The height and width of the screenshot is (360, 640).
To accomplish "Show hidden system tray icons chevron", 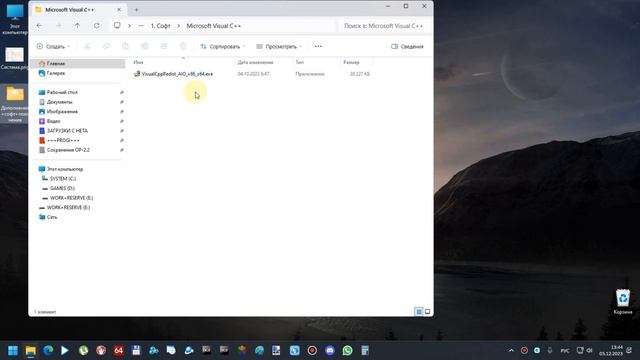I will click(511, 350).
